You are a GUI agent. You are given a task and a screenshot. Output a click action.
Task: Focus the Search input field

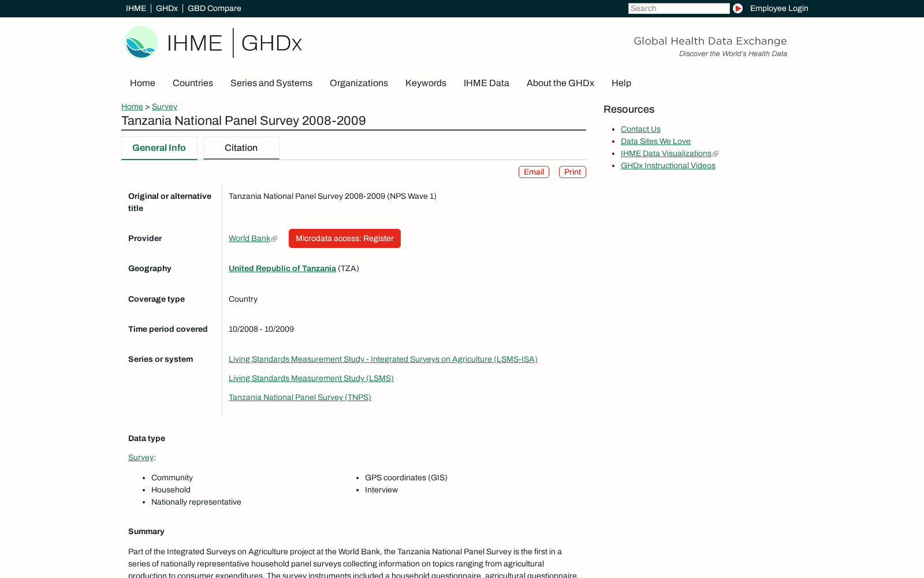tap(679, 8)
